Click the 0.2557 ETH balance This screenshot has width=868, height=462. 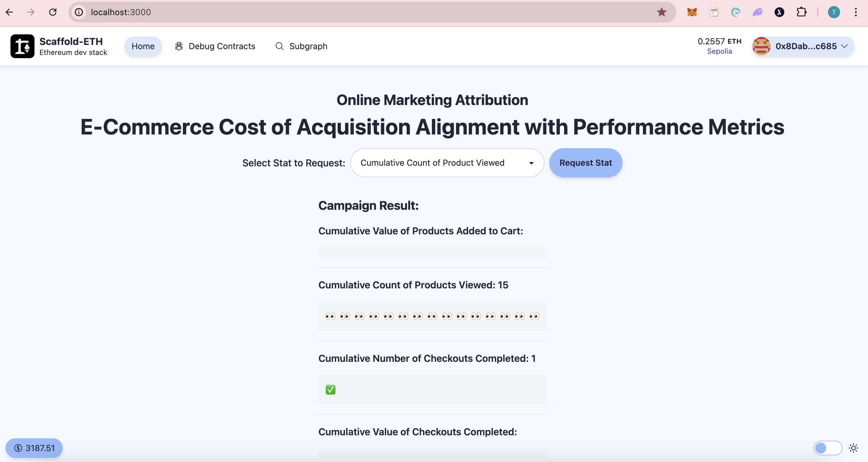click(x=719, y=41)
